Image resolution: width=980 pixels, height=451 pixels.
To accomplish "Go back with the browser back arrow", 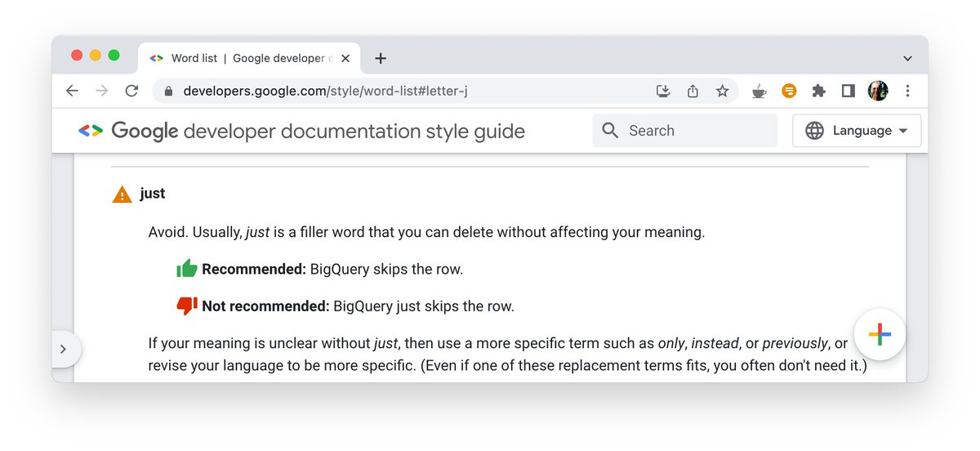I will point(73,91).
